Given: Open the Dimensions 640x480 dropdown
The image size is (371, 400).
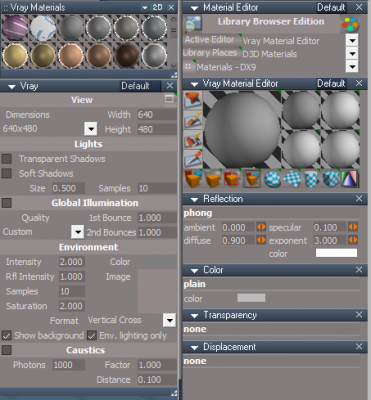Looking at the screenshot, I should click(91, 129).
